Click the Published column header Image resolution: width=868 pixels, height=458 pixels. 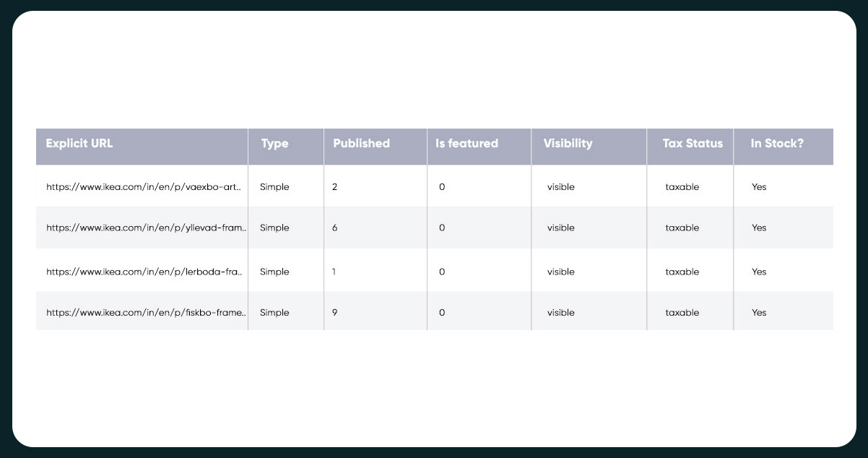361,143
